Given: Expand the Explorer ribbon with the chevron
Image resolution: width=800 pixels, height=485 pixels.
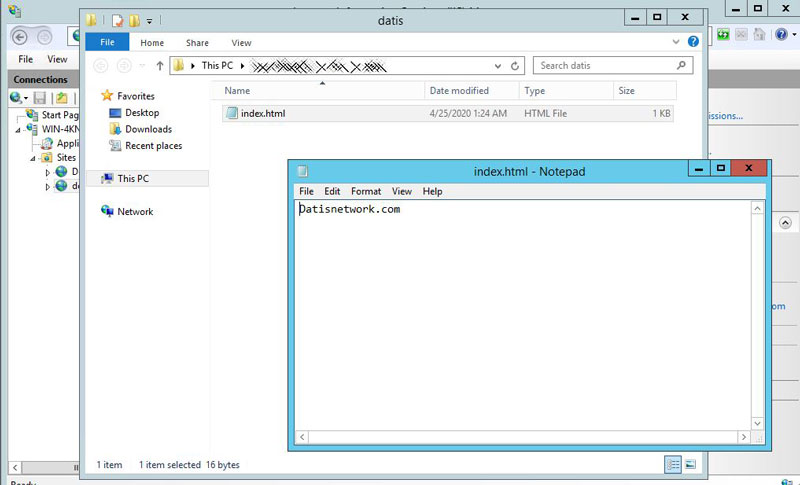Looking at the screenshot, I should [676, 42].
